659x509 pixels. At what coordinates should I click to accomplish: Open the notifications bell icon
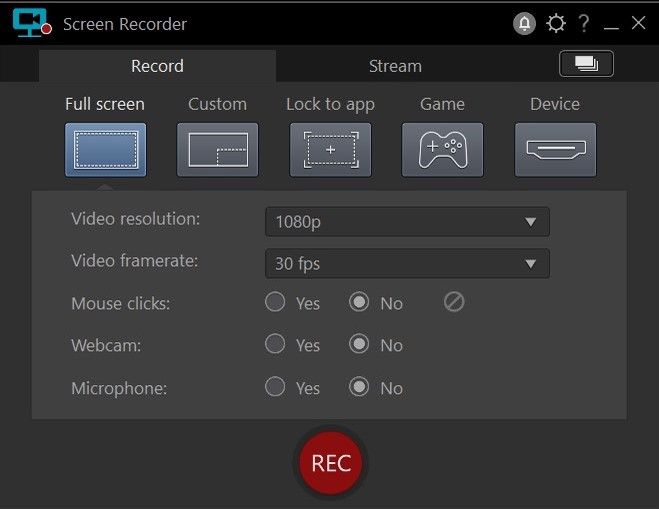pyautogui.click(x=524, y=24)
